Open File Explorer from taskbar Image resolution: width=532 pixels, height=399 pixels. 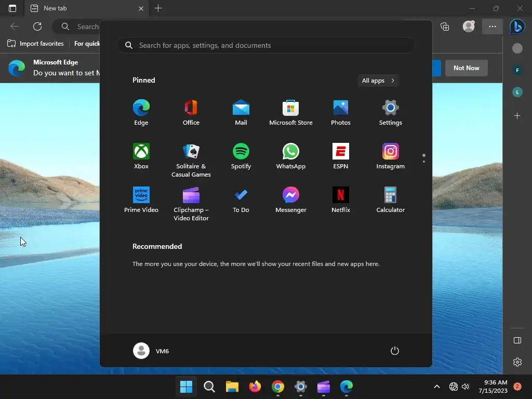tap(232, 387)
